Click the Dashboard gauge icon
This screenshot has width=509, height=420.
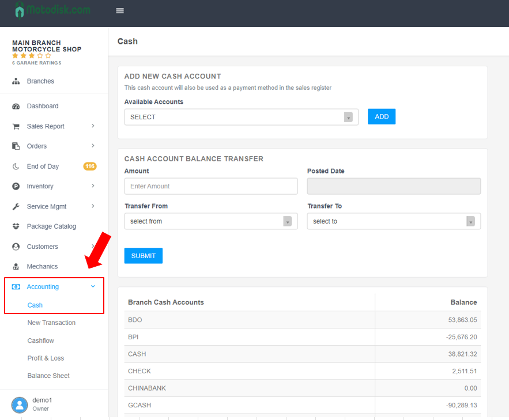point(16,107)
